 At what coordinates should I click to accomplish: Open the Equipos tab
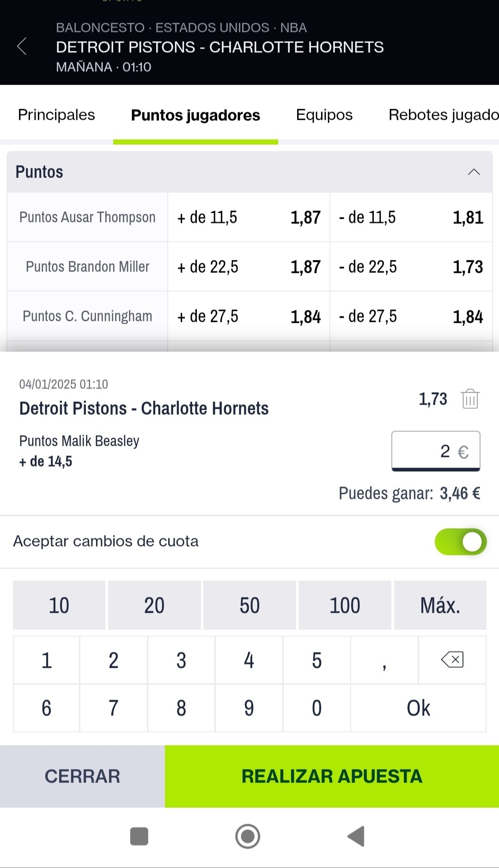click(324, 115)
